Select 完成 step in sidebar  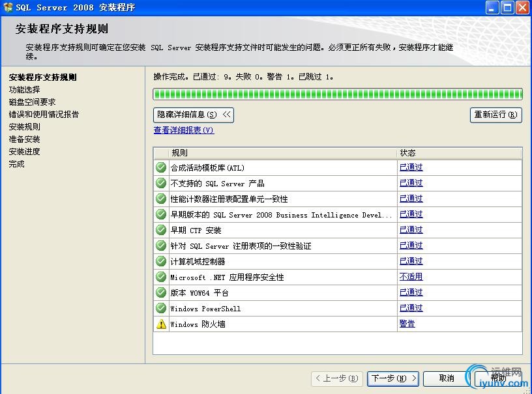coord(17,164)
